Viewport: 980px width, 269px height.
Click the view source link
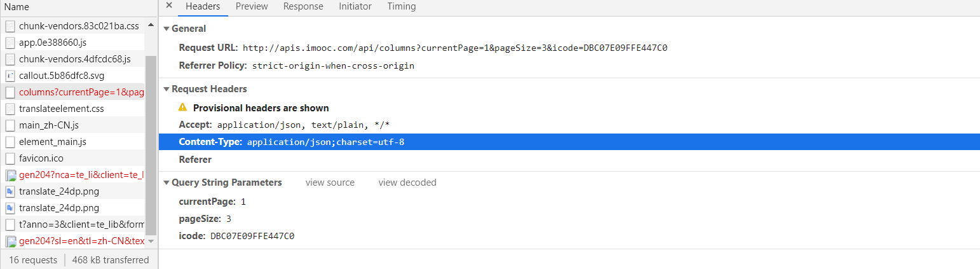(x=330, y=183)
